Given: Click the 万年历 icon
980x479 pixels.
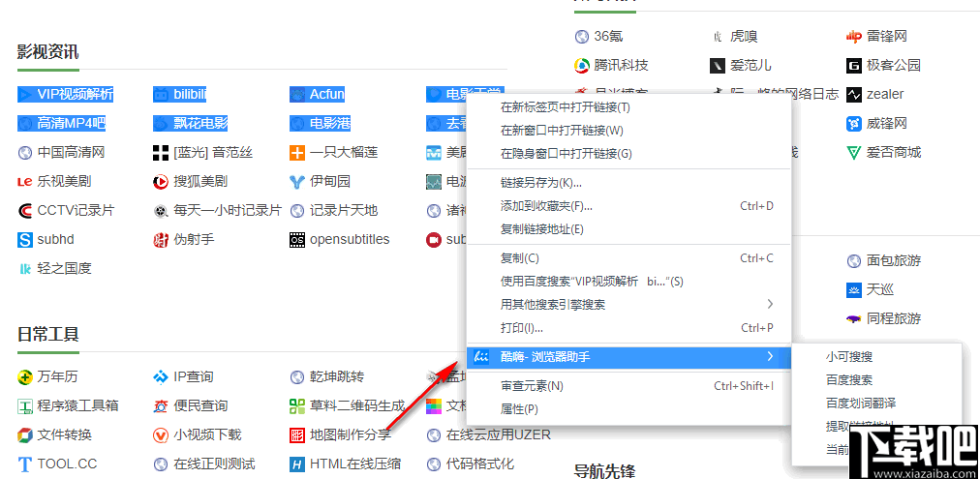Looking at the screenshot, I should point(25,377).
